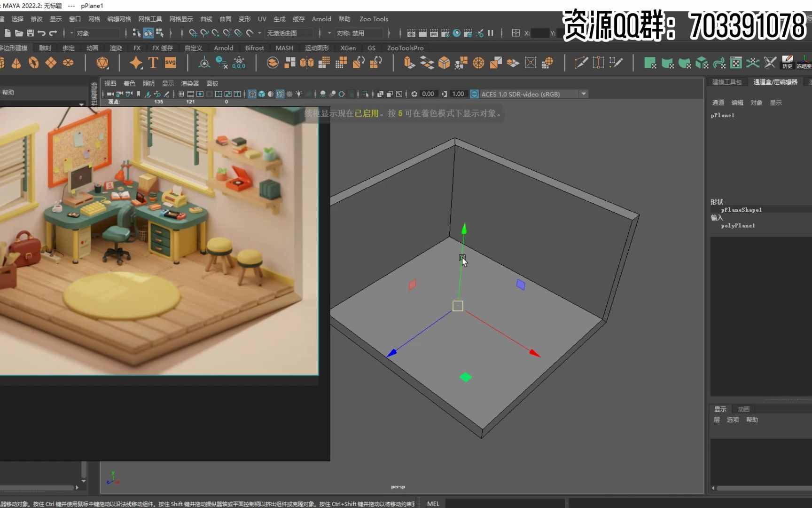812x508 pixels.
Task: Click the Mirror geometry icon on the shelf
Action: pos(512,63)
